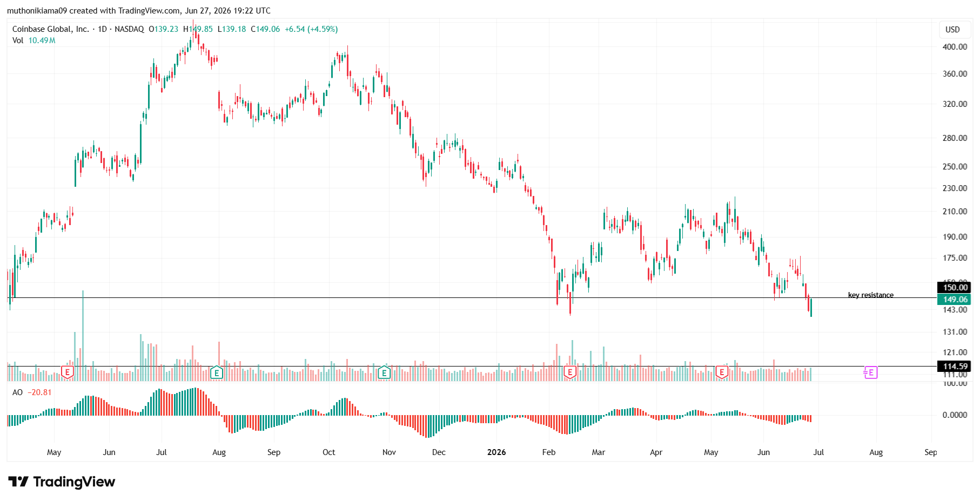This screenshot has width=980, height=502.
Task: Click the low value L139.18
Action: [232, 29]
